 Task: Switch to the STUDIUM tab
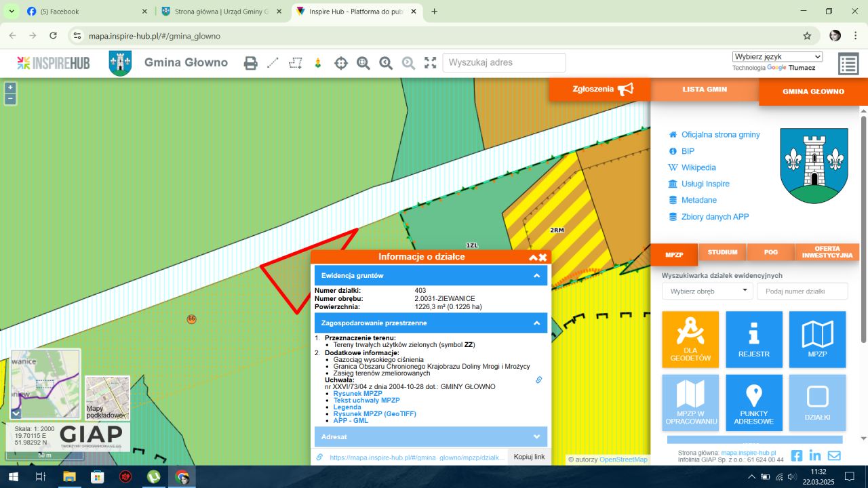tap(722, 252)
